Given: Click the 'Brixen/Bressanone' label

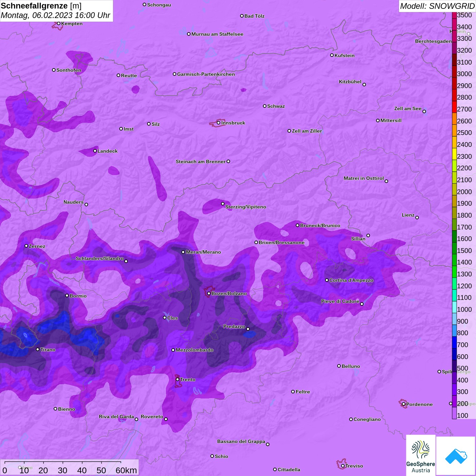Looking at the screenshot, I should coord(282,242).
